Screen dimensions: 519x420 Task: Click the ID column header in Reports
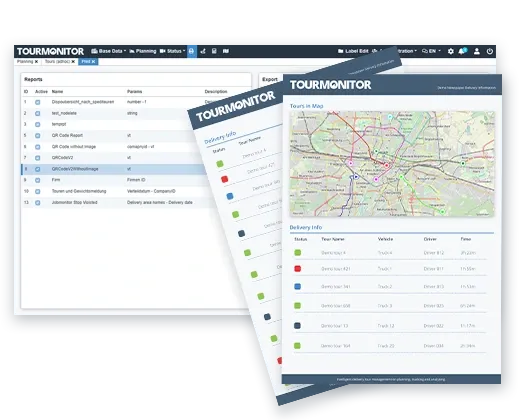(26, 92)
